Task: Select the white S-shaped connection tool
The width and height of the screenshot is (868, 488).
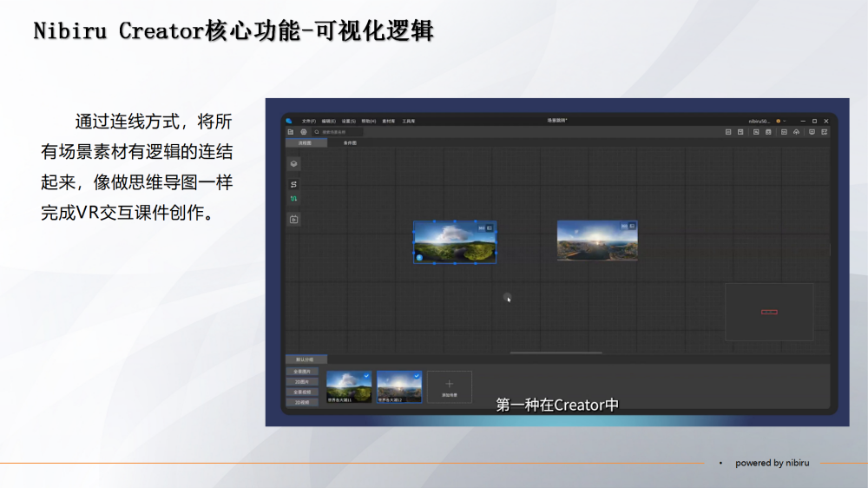Action: [294, 184]
